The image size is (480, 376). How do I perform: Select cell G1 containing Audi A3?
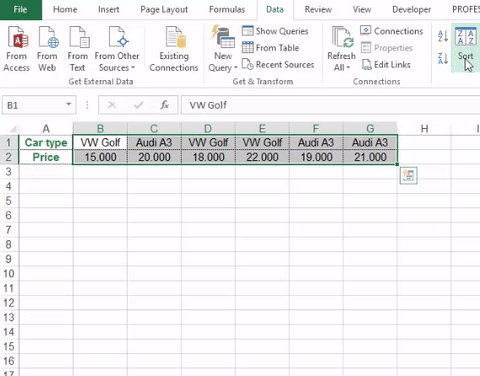pos(370,143)
